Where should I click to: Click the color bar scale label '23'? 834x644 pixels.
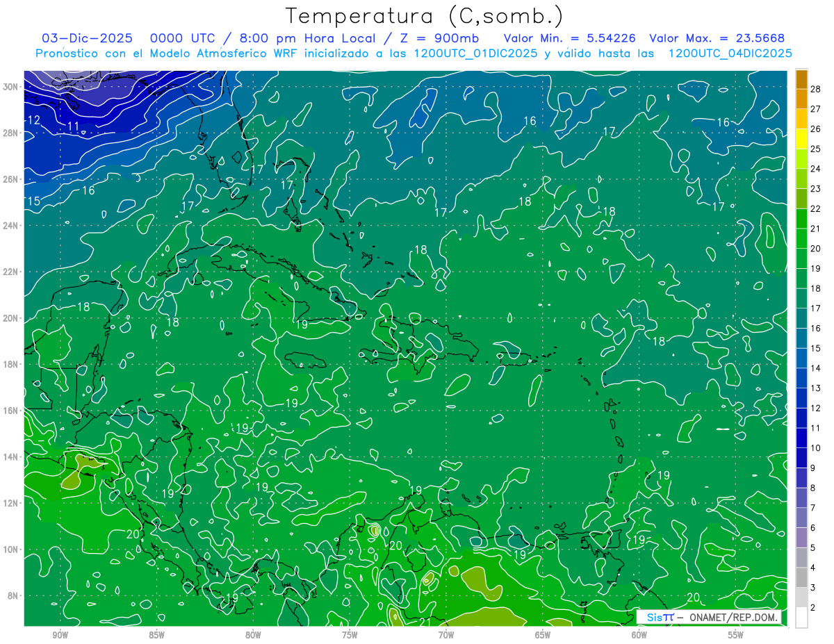816,189
